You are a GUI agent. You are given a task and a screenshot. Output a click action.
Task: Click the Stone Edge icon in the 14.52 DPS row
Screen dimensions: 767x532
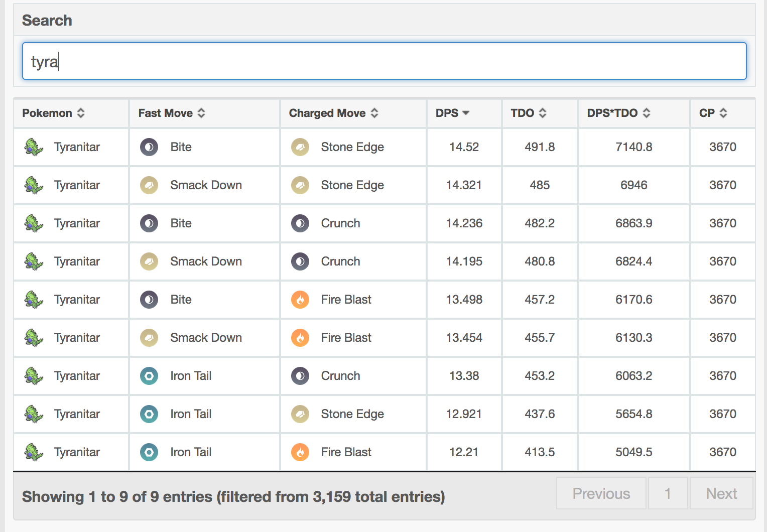point(300,147)
